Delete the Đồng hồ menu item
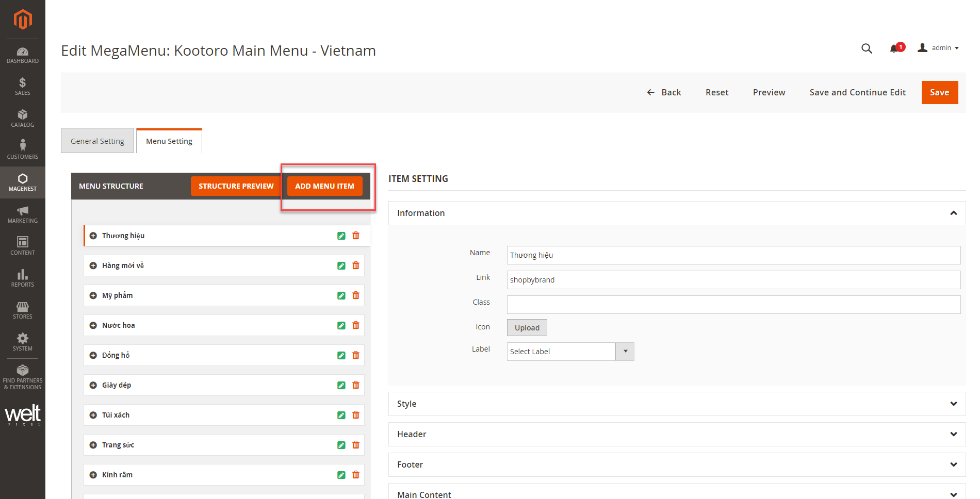The image size is (980, 499). point(356,355)
